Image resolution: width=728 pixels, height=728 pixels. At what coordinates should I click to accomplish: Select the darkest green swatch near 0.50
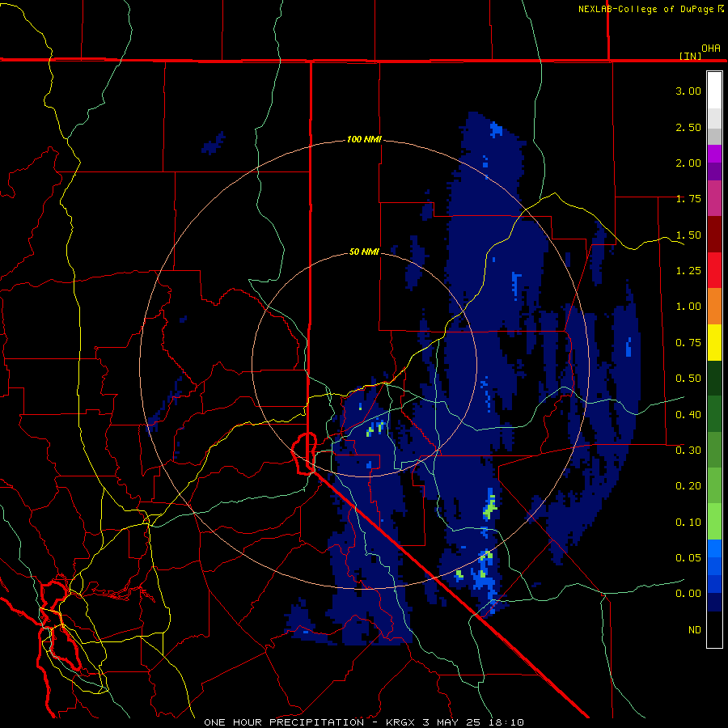(714, 378)
